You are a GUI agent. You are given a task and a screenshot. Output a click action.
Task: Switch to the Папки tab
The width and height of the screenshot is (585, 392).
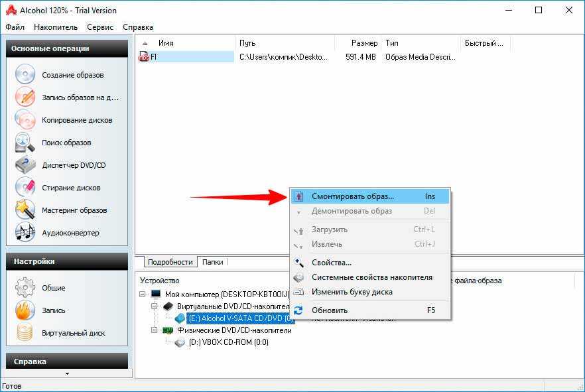[213, 262]
